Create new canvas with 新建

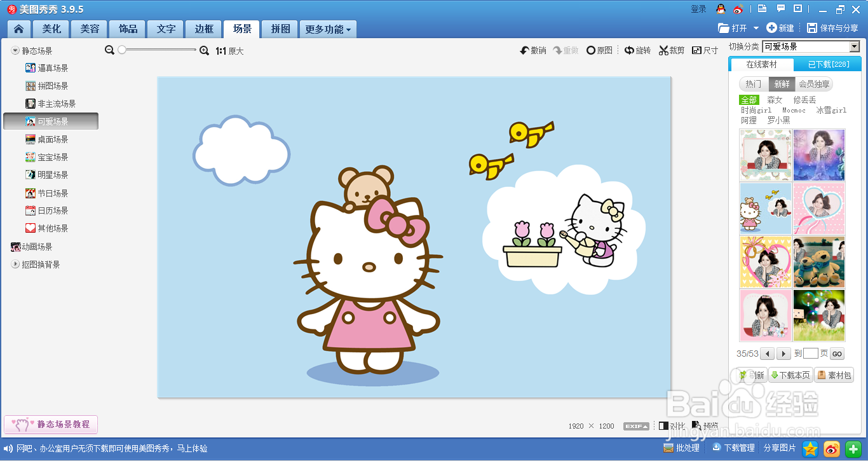coord(780,28)
